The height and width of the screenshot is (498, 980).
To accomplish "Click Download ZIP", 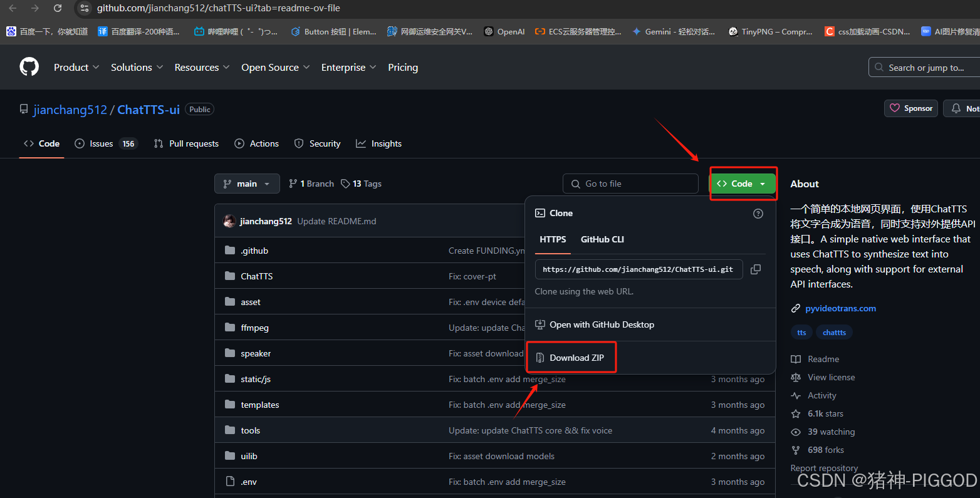I will coord(570,358).
